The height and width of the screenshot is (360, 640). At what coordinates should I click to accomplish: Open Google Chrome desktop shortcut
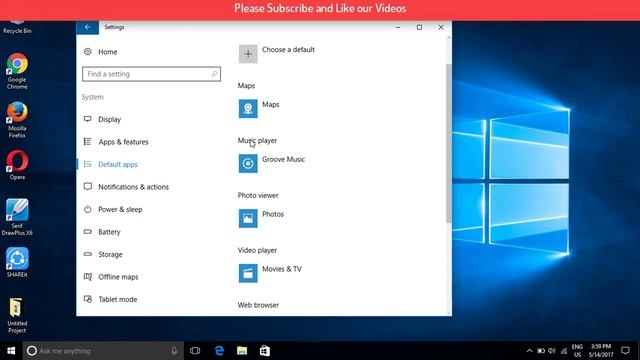[17, 71]
